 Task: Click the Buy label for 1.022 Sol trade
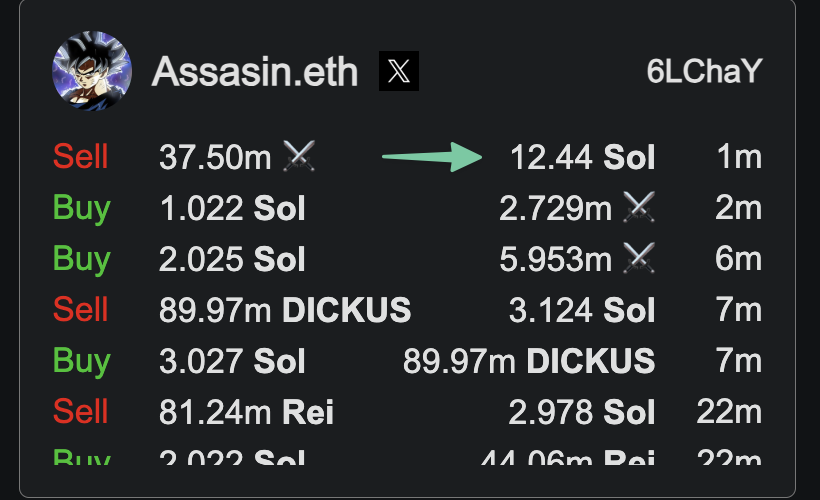pyautogui.click(x=82, y=208)
